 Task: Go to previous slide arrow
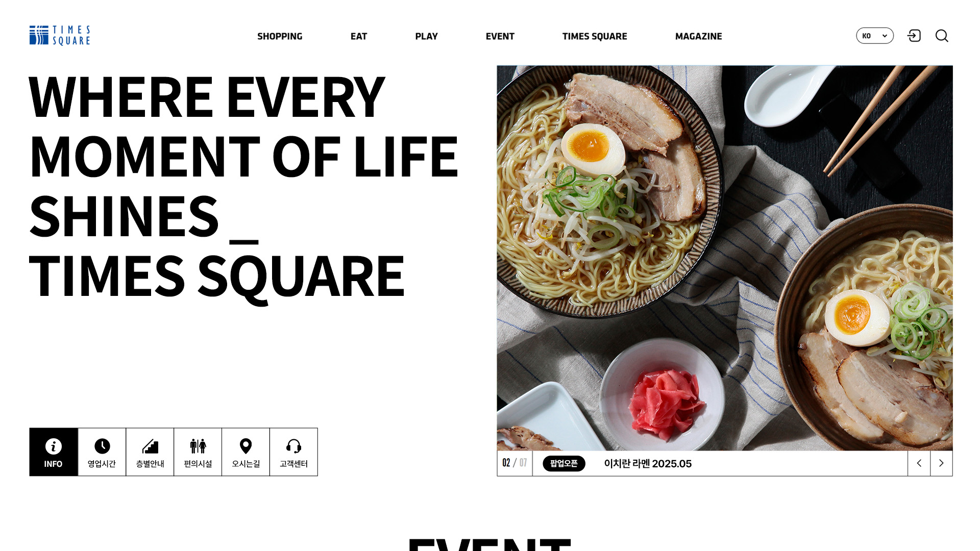click(x=919, y=463)
